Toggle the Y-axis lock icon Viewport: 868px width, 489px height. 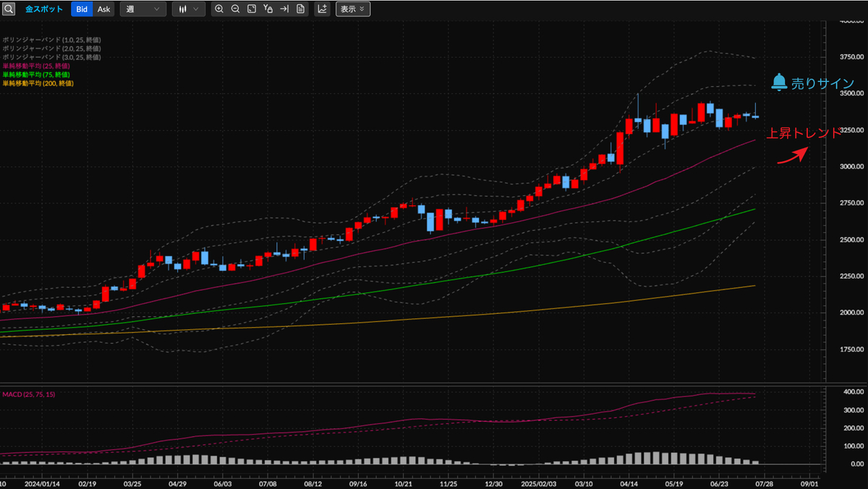tap(268, 9)
